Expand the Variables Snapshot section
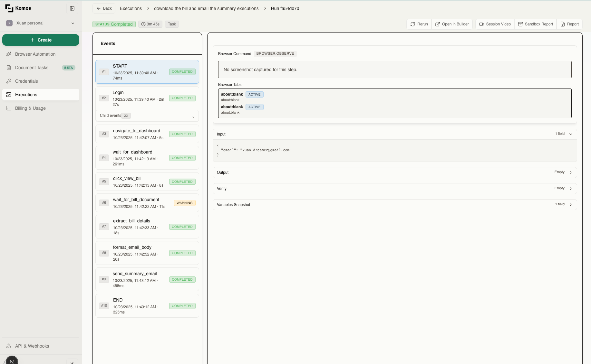 (570, 205)
